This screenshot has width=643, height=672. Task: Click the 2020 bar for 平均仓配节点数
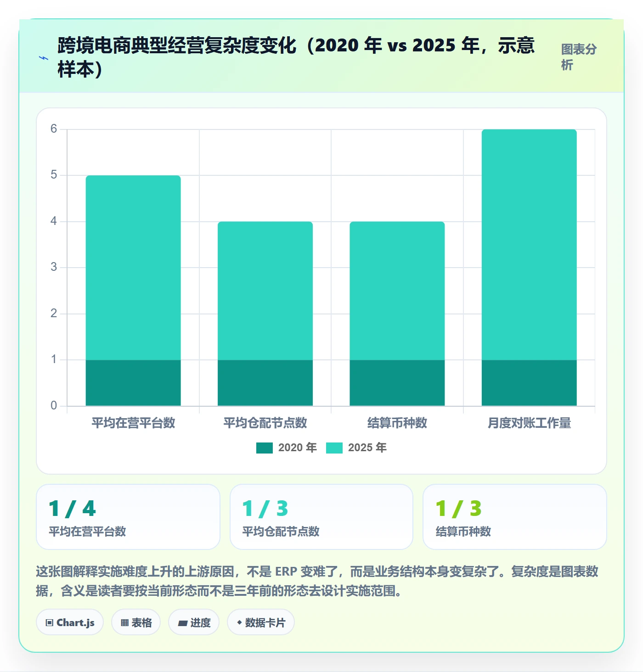point(265,383)
